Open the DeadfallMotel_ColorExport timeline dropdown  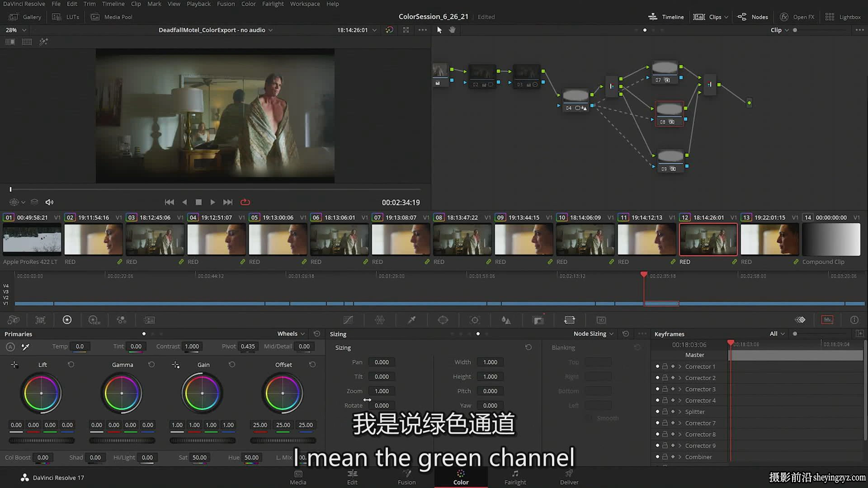pos(215,30)
